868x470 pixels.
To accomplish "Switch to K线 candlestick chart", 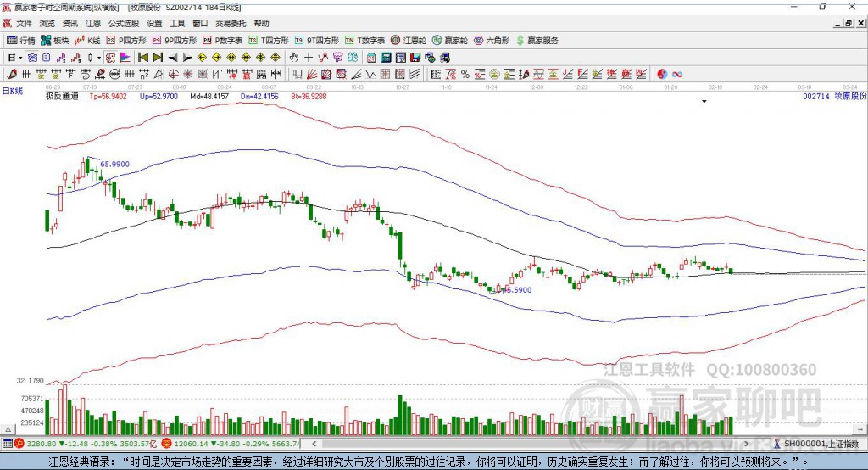I will 87,41.
